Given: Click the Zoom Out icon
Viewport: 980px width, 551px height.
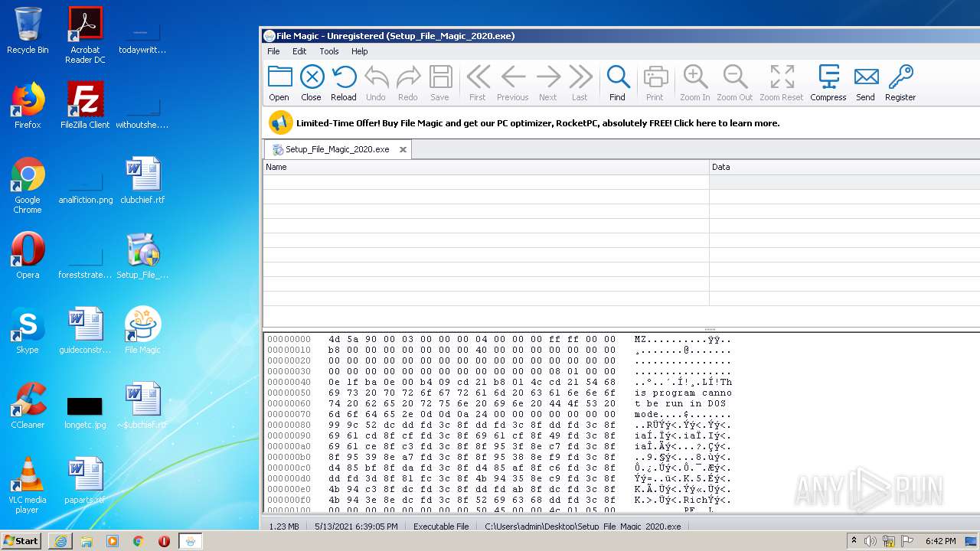Looking at the screenshot, I should coord(735,83).
